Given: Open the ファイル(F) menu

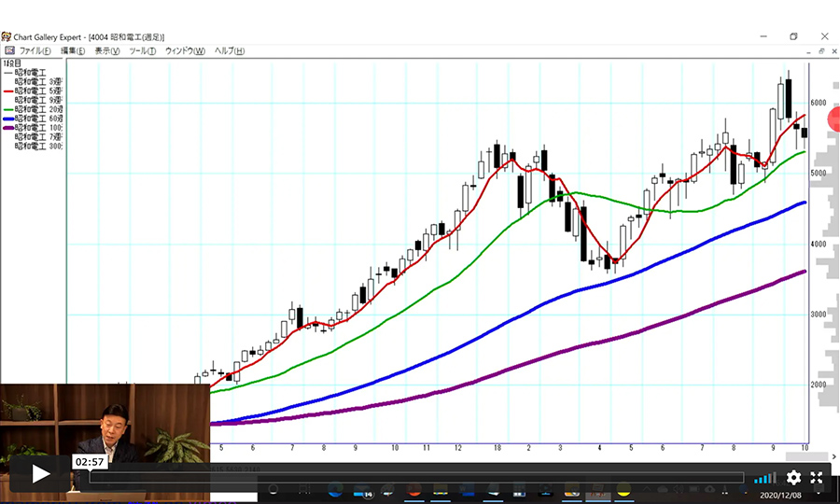Looking at the screenshot, I should point(35,50).
